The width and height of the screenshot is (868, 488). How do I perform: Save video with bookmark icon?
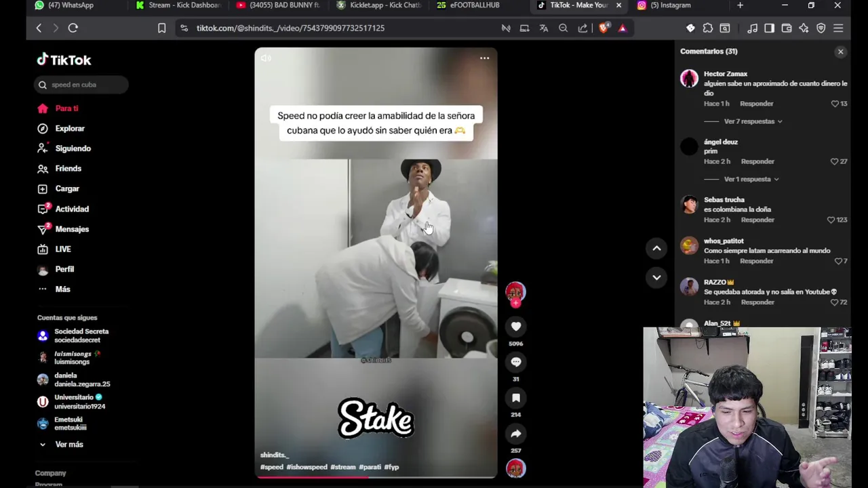tap(516, 398)
